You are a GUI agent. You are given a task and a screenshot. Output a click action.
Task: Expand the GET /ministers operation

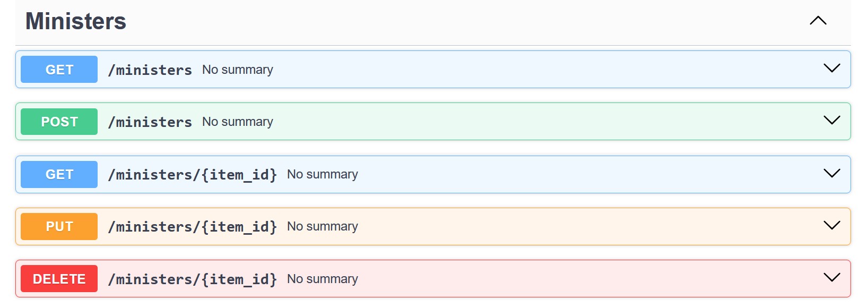tap(831, 69)
